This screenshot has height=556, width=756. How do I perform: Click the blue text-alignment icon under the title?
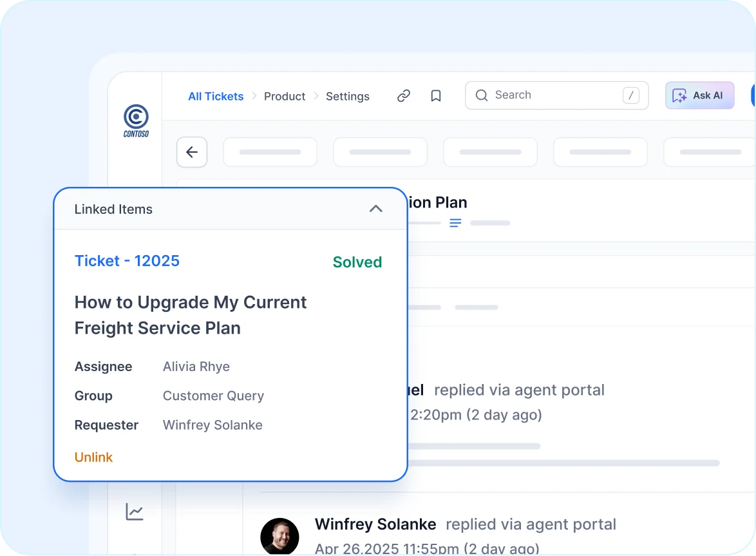[x=455, y=223]
